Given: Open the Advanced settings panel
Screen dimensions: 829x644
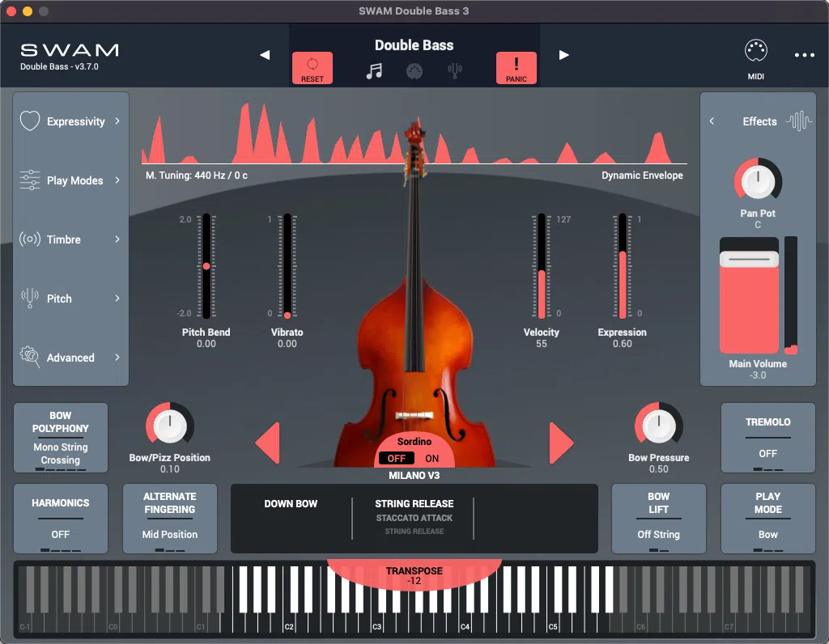Looking at the screenshot, I should click(70, 358).
